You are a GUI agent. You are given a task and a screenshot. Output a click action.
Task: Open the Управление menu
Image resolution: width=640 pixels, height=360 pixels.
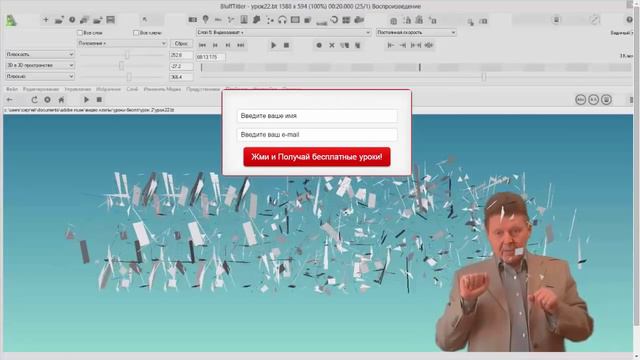[78, 89]
